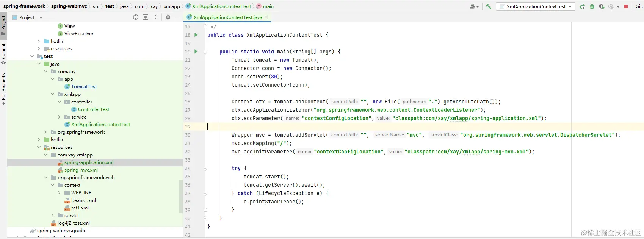
Task: Expand the servlet folder
Action: pyautogui.click(x=52, y=216)
